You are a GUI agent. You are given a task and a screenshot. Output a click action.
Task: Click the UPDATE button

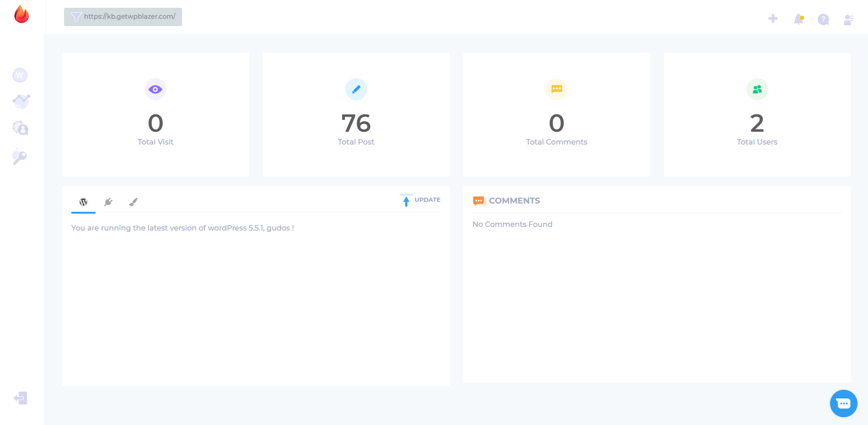pos(420,200)
